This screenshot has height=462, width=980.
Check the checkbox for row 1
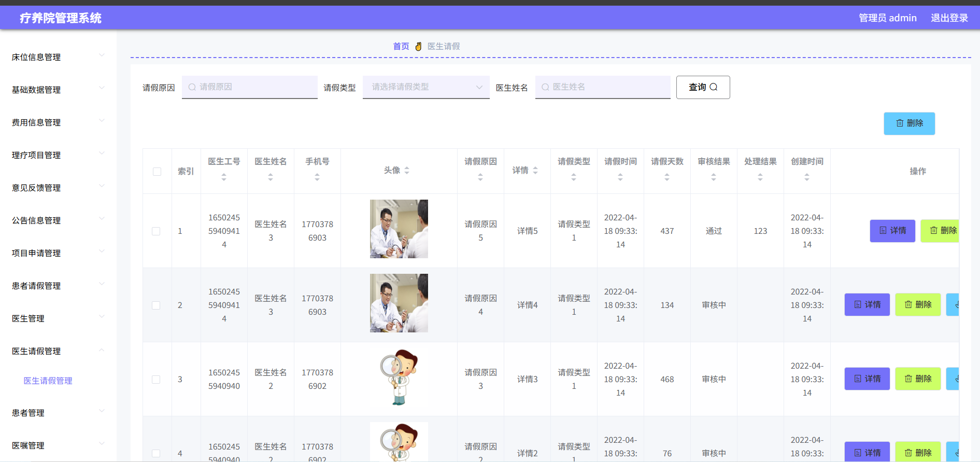click(156, 231)
